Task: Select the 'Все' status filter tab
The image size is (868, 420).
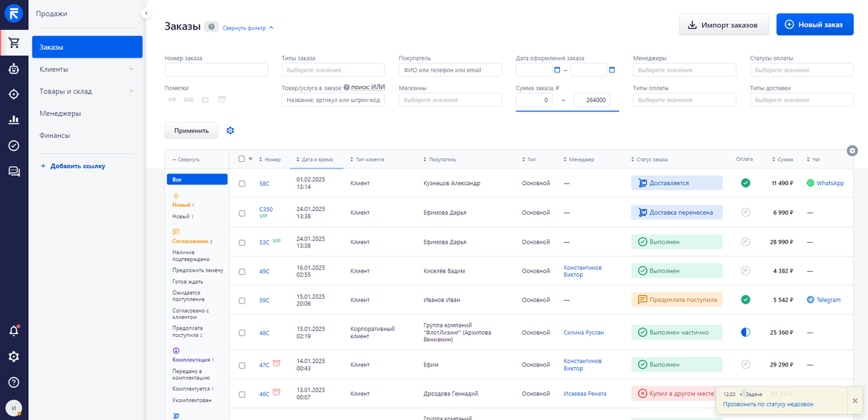Action: 197,179
